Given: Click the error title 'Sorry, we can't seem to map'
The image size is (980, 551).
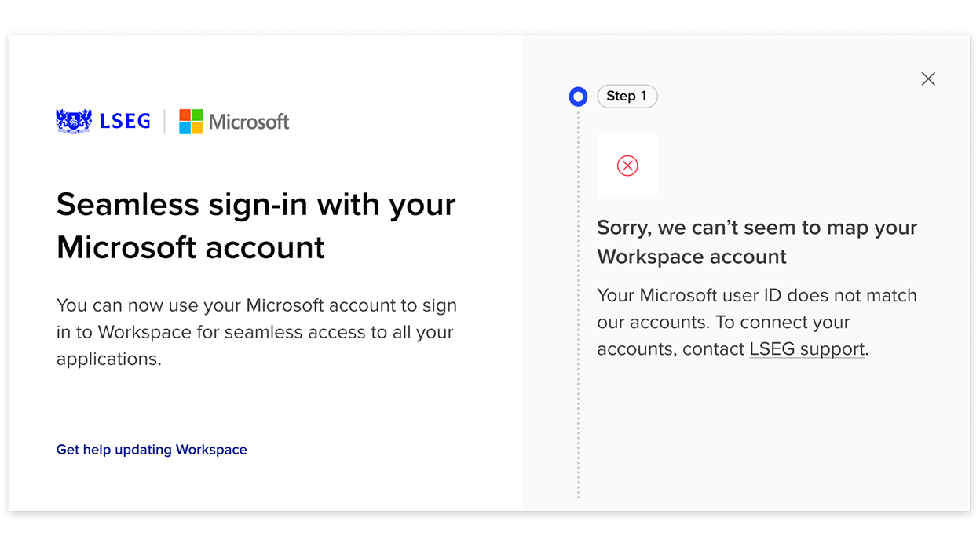Looking at the screenshot, I should (757, 242).
